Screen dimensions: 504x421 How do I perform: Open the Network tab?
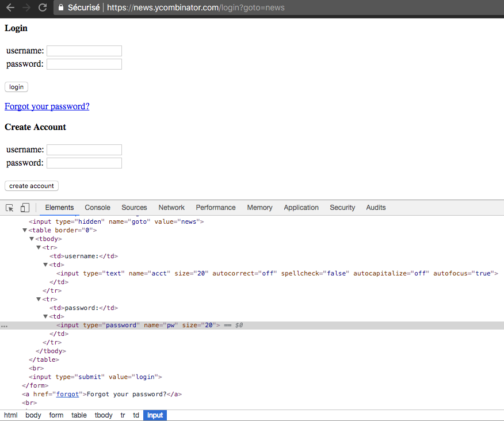pos(171,208)
